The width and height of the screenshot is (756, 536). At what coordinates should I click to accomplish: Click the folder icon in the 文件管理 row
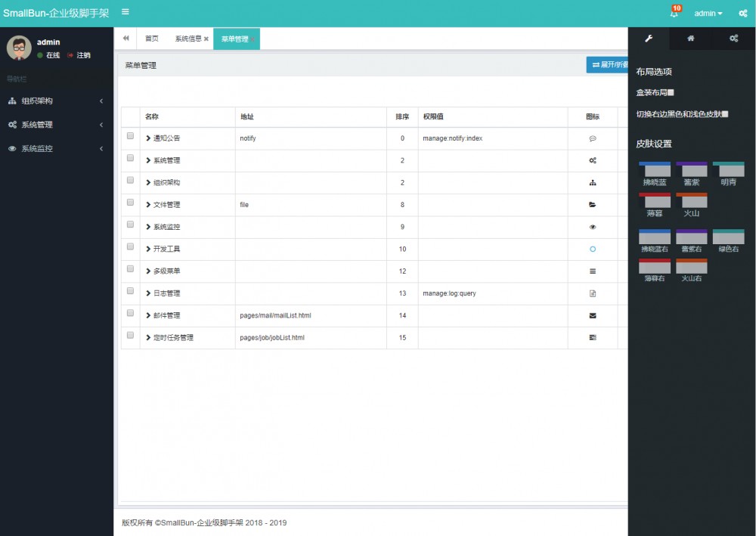[593, 204]
